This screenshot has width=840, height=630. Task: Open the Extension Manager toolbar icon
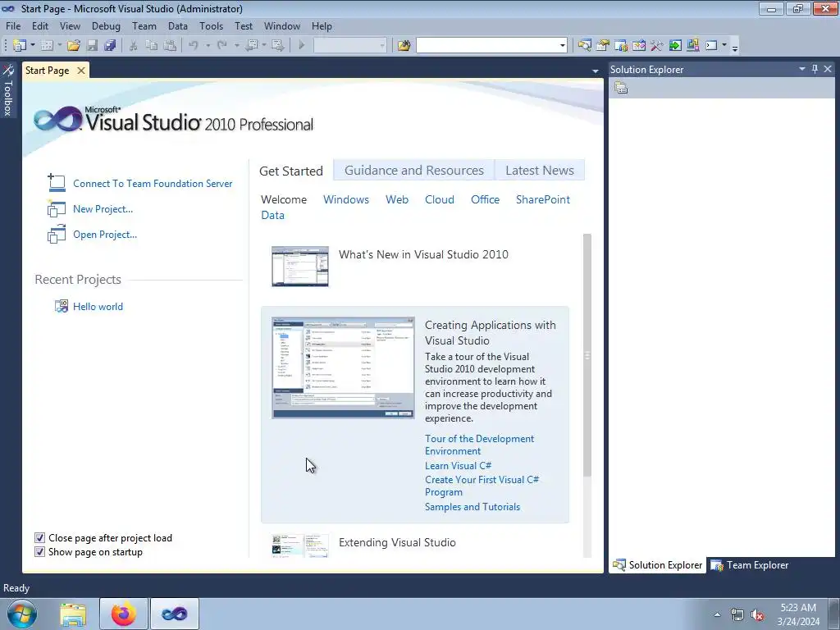click(692, 46)
